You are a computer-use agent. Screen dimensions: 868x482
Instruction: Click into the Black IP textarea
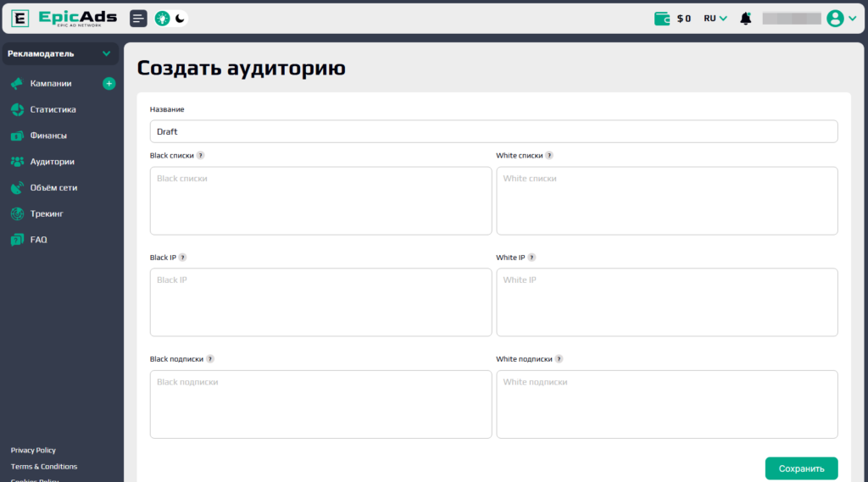(x=320, y=302)
